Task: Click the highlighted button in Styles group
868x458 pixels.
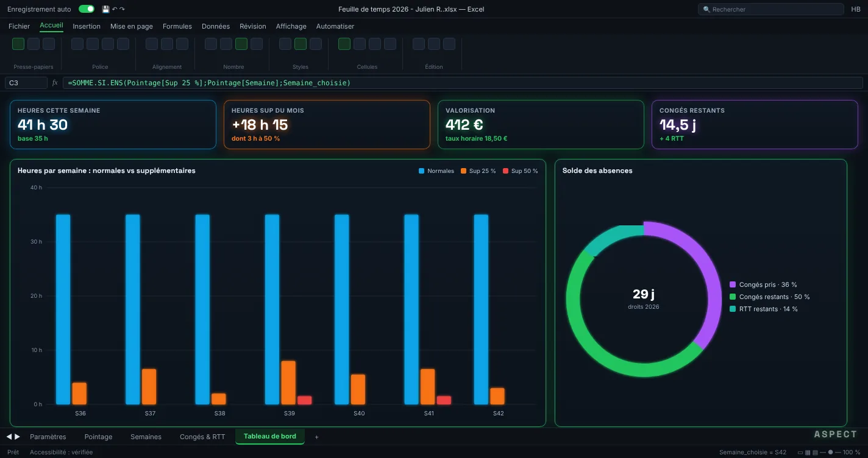Action: point(301,44)
